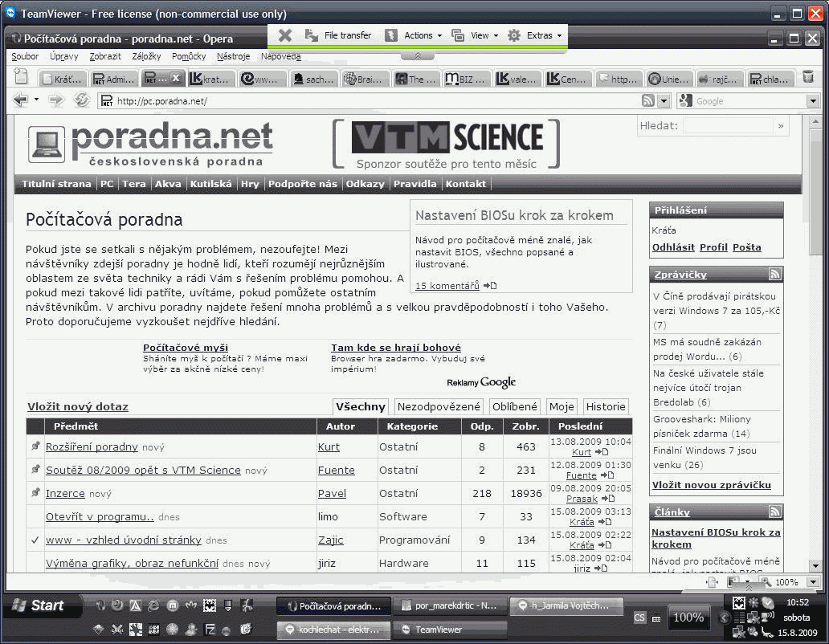Open the Pomůcky menu
The height and width of the screenshot is (644, 829).
coord(189,56)
